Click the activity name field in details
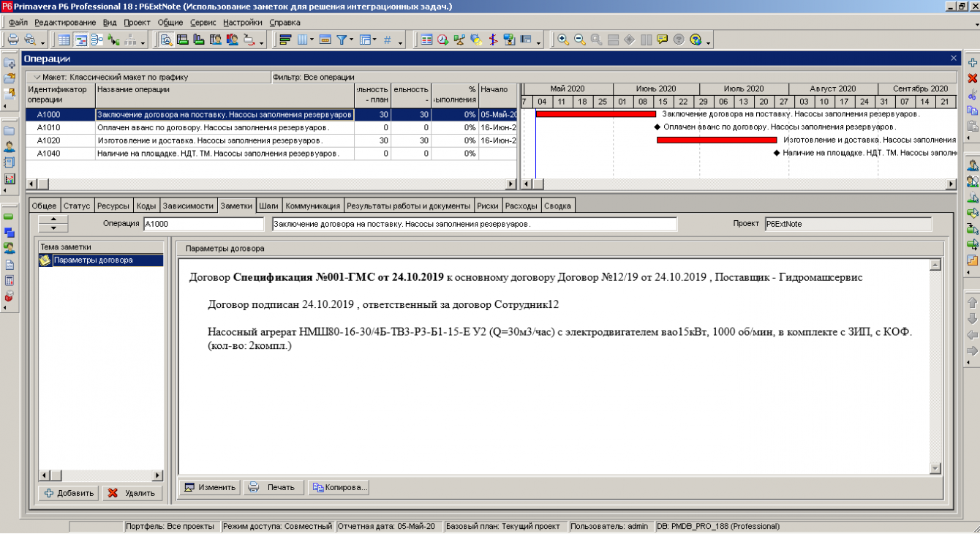 point(474,224)
